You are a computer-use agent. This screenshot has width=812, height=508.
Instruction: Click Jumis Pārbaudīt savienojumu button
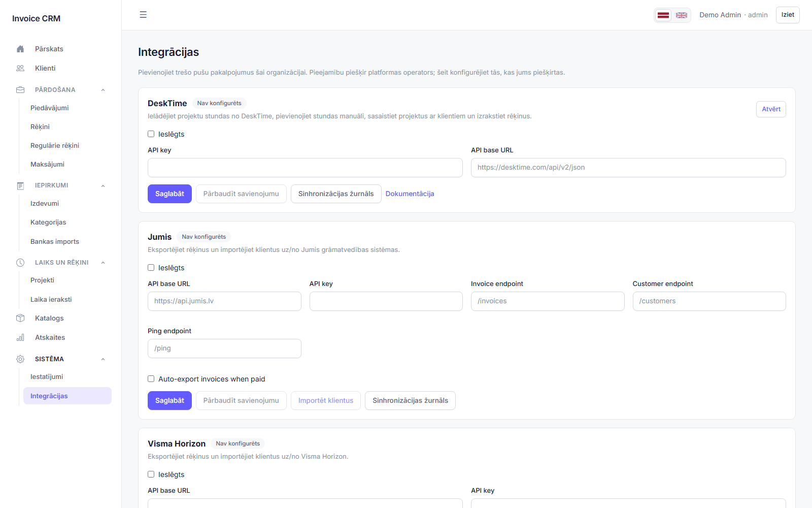point(241,400)
